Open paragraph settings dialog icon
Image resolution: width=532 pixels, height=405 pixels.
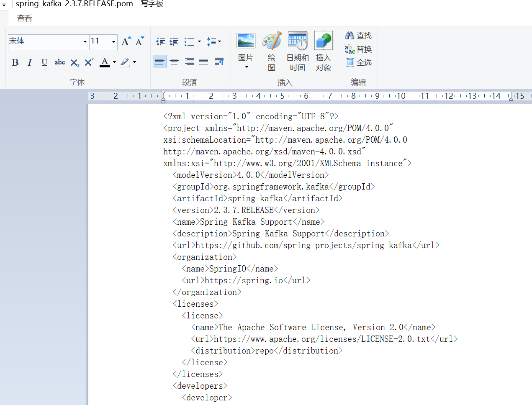[x=219, y=62]
